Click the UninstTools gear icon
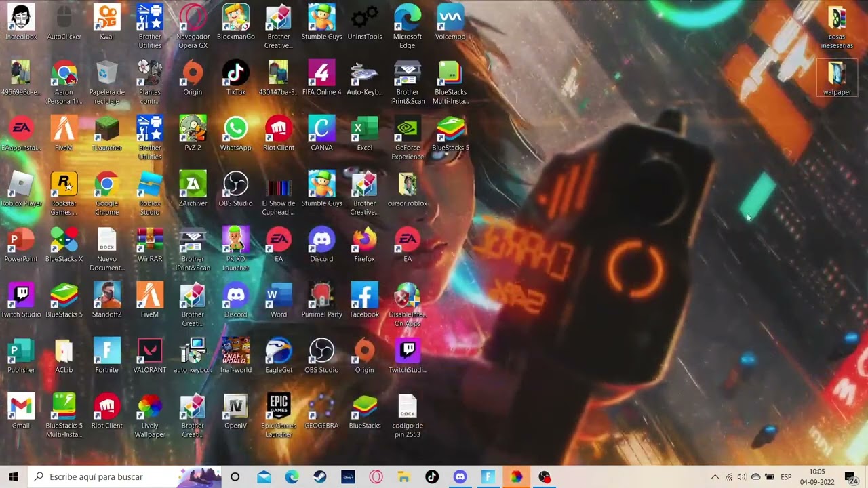Viewport: 868px width, 488px height. click(364, 22)
